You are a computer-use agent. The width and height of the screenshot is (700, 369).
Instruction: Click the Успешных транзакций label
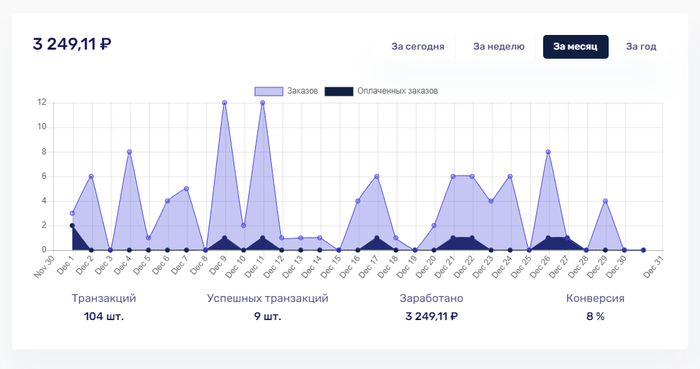click(x=267, y=298)
